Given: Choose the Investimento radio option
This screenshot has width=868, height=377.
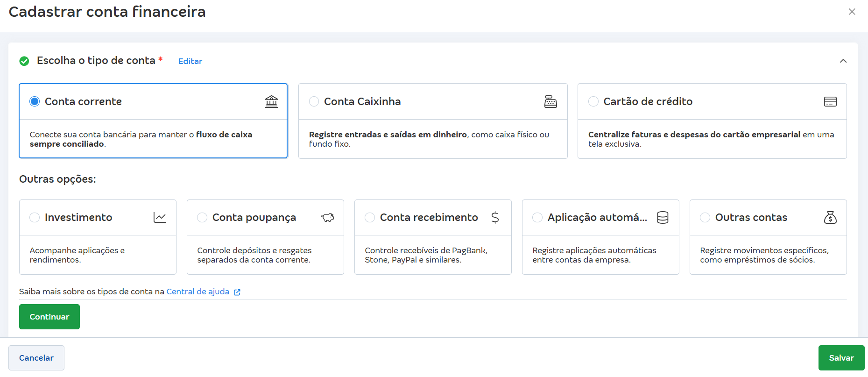Looking at the screenshot, I should tap(35, 217).
